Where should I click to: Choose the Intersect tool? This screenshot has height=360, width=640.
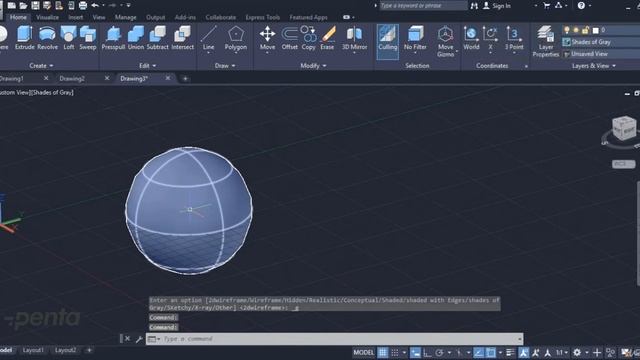click(x=182, y=38)
